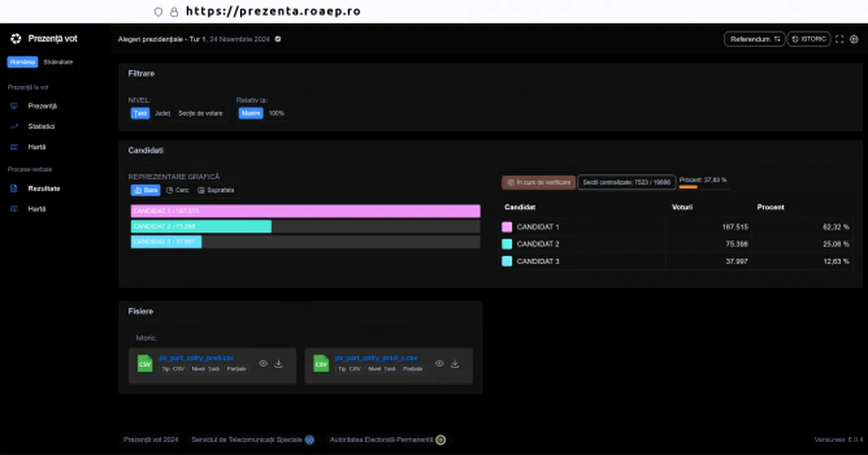Switch to Străinătate toggle

tap(58, 62)
